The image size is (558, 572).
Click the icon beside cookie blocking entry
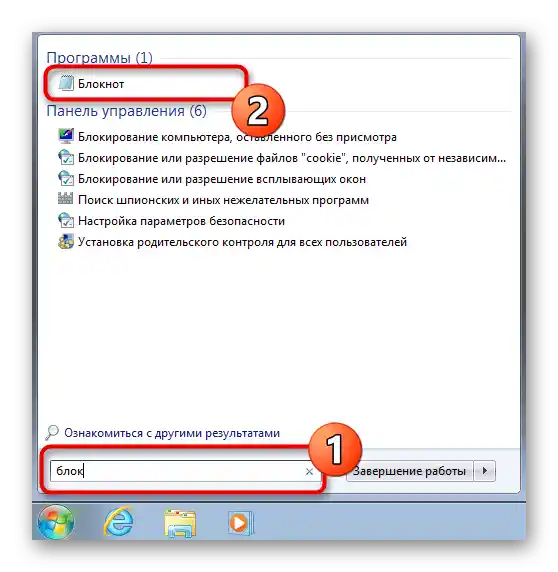66,158
